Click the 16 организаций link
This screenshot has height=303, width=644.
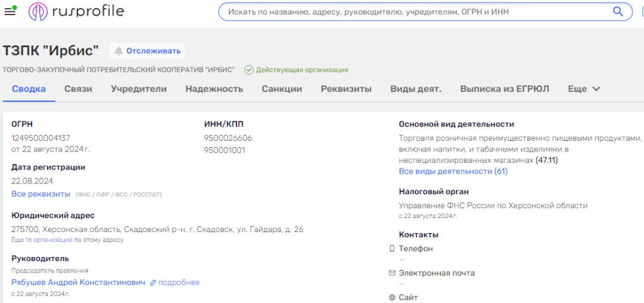click(48, 240)
